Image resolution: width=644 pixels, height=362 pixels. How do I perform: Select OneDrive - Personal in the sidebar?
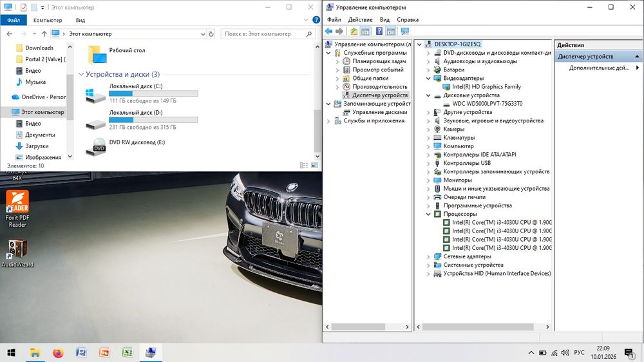(38, 97)
